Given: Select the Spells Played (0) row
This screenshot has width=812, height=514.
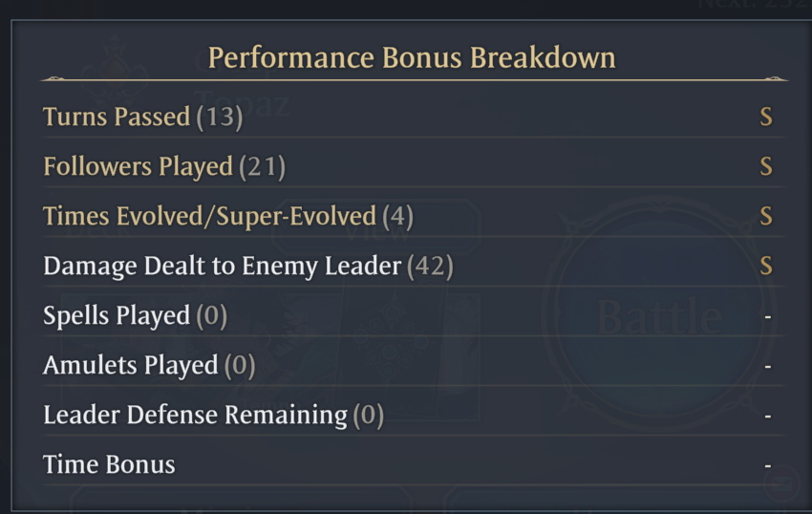Looking at the screenshot, I should [414, 315].
